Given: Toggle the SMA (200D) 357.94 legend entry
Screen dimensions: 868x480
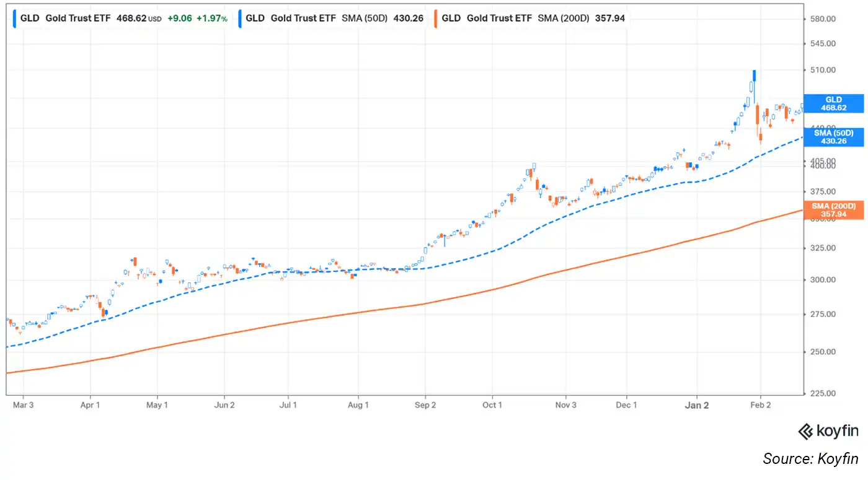Looking at the screenshot, I should [533, 19].
